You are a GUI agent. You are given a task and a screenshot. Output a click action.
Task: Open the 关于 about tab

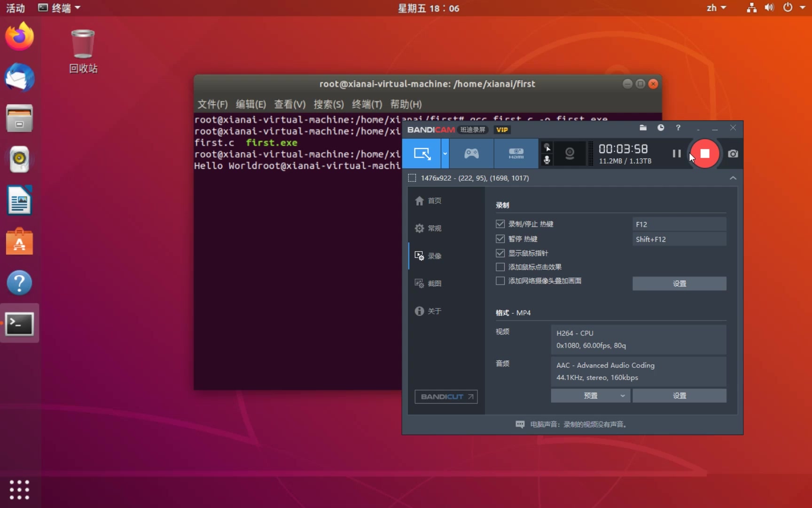428,311
